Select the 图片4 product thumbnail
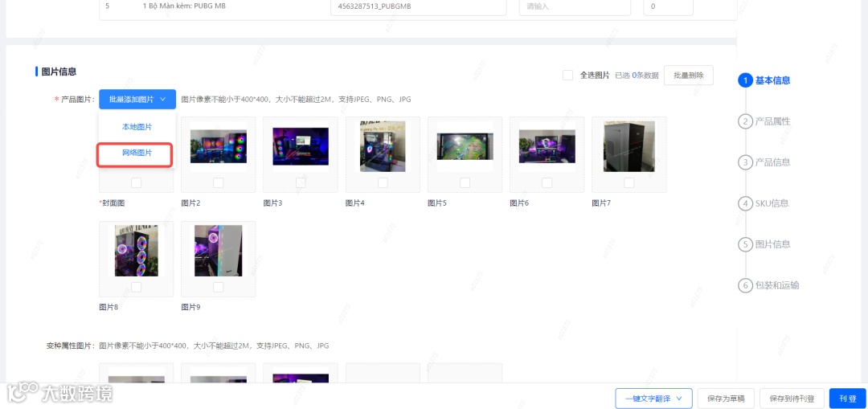 coord(383,146)
